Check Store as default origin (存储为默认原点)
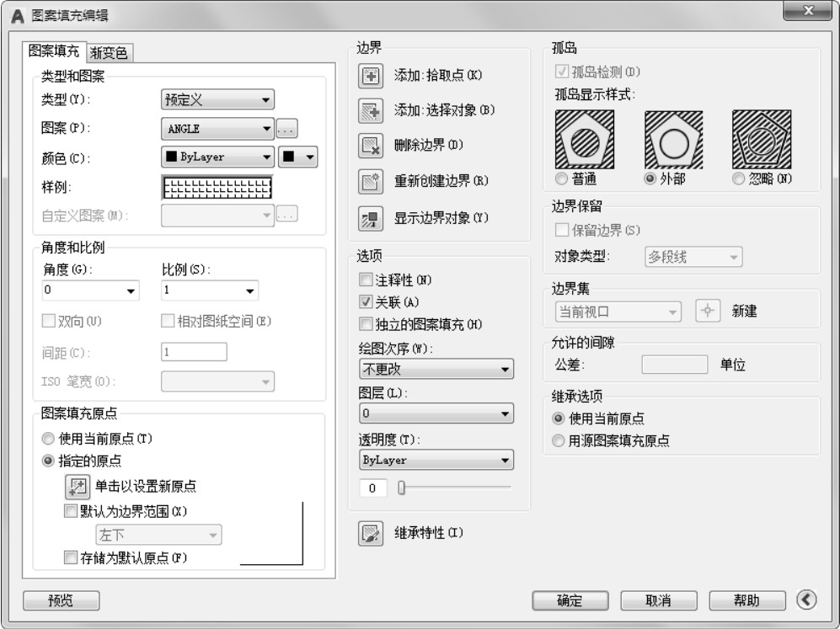 pyautogui.click(x=70, y=557)
